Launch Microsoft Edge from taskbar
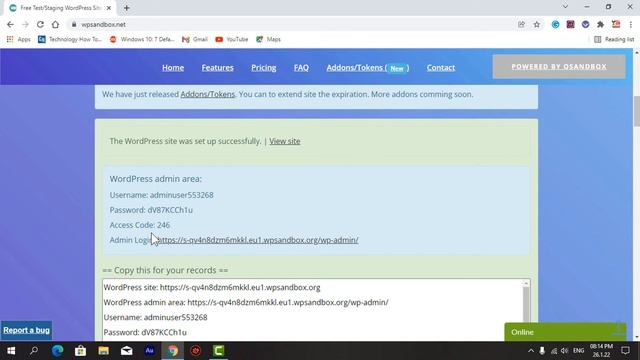Viewport: 640px width, 360px height. point(57,351)
